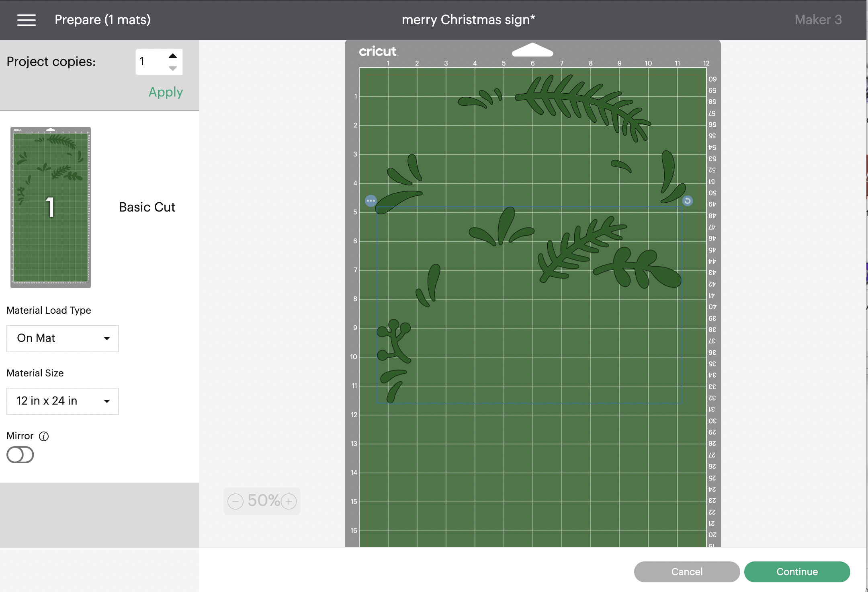
Task: Click the Apply button for project copies
Action: [165, 92]
